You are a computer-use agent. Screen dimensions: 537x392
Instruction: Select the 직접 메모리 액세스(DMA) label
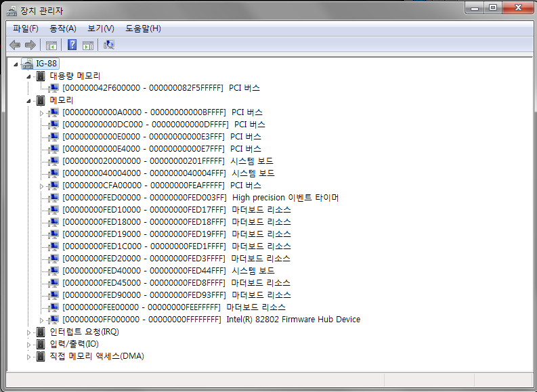[97, 356]
